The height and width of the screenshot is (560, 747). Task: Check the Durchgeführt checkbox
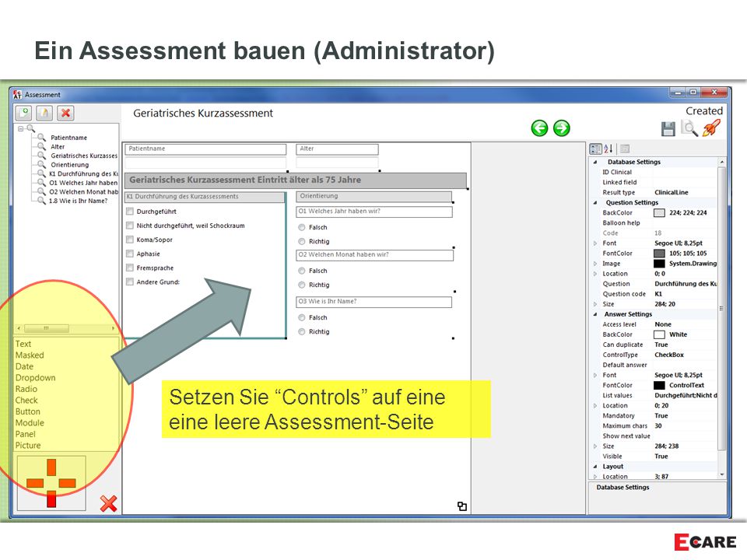click(130, 212)
